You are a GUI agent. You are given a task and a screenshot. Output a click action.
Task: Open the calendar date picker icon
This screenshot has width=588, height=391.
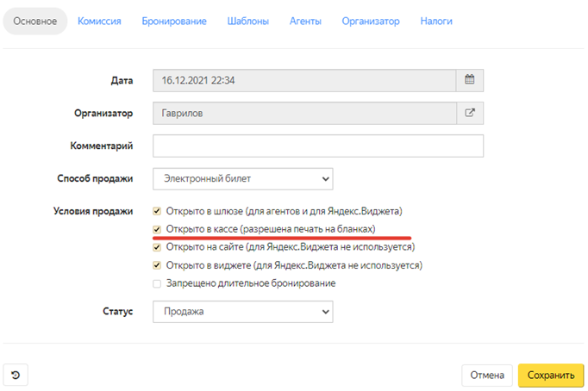point(470,80)
